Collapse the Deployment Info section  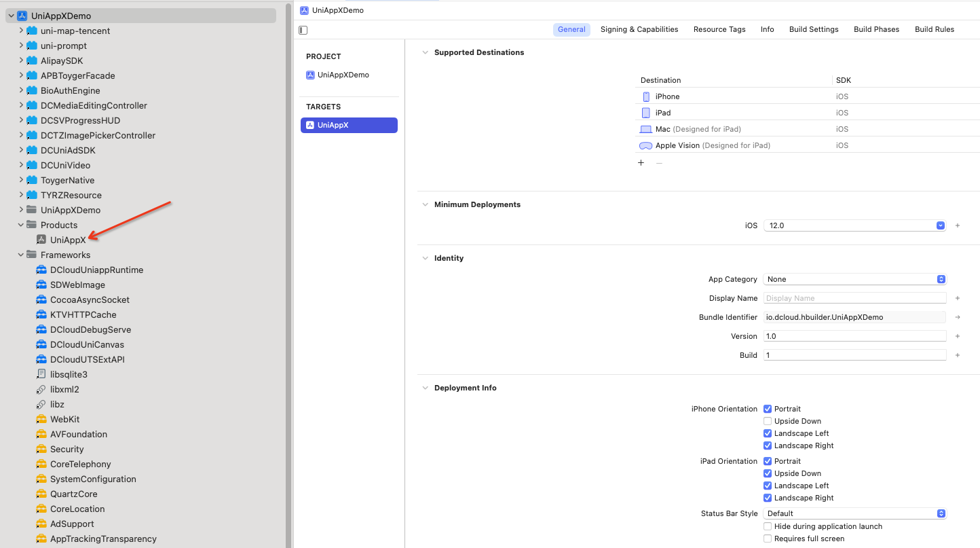coord(426,388)
